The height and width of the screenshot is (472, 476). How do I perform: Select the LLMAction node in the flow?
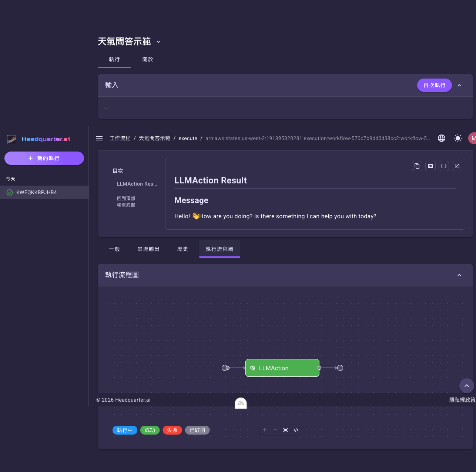click(x=282, y=368)
